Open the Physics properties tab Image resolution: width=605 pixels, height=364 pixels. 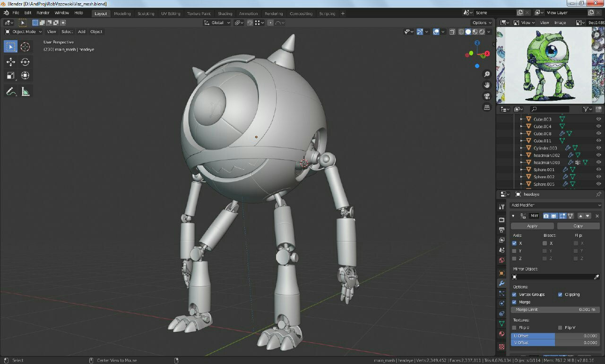501,303
